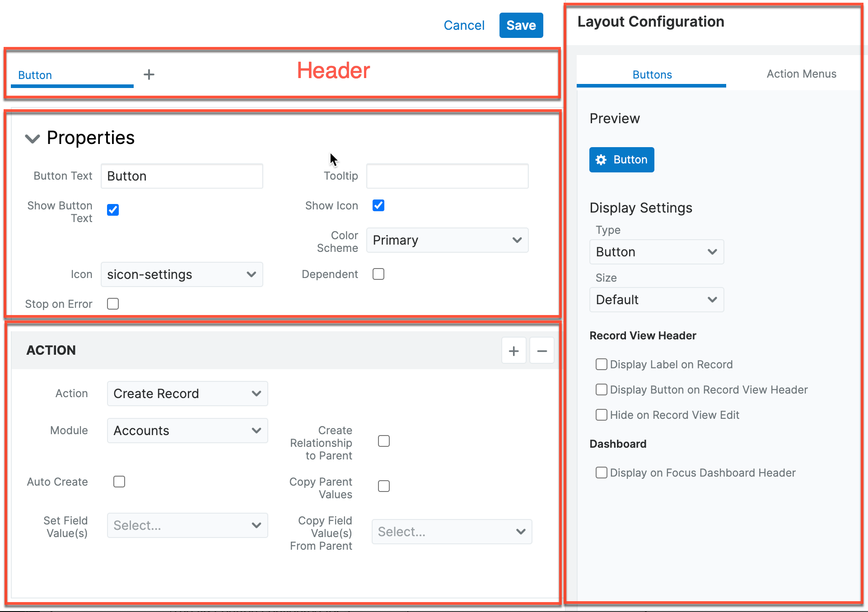Collapse the Properties section chevron

pos(33,138)
